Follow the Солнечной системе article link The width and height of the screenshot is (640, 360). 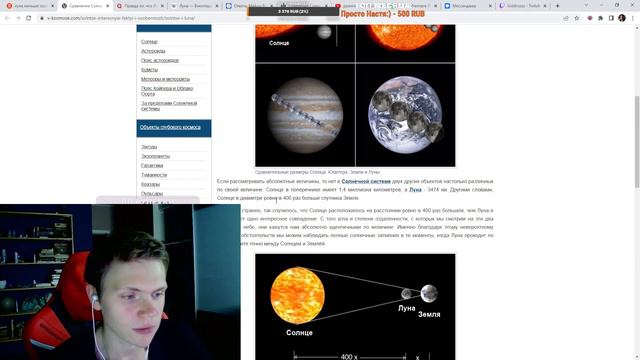coord(366,181)
